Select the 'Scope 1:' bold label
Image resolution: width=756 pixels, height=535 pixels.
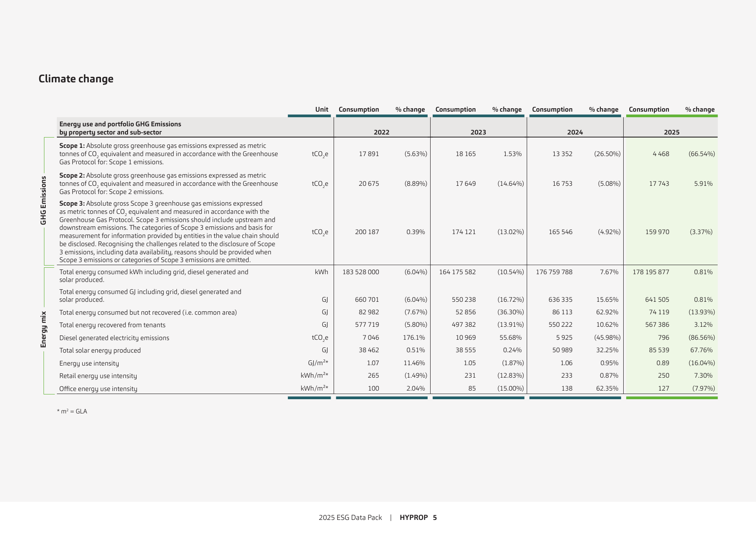point(72,146)
